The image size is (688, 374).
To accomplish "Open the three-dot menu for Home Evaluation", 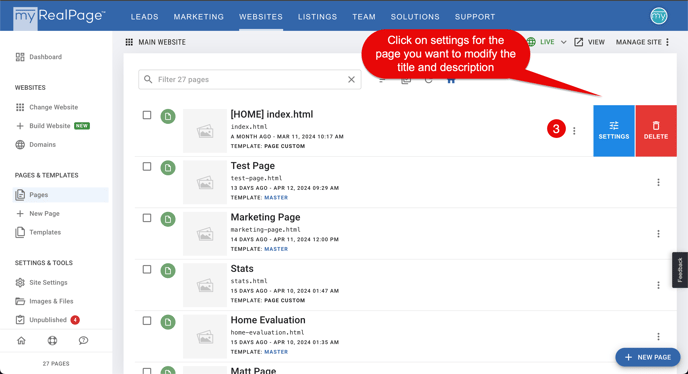I will 658,336.
